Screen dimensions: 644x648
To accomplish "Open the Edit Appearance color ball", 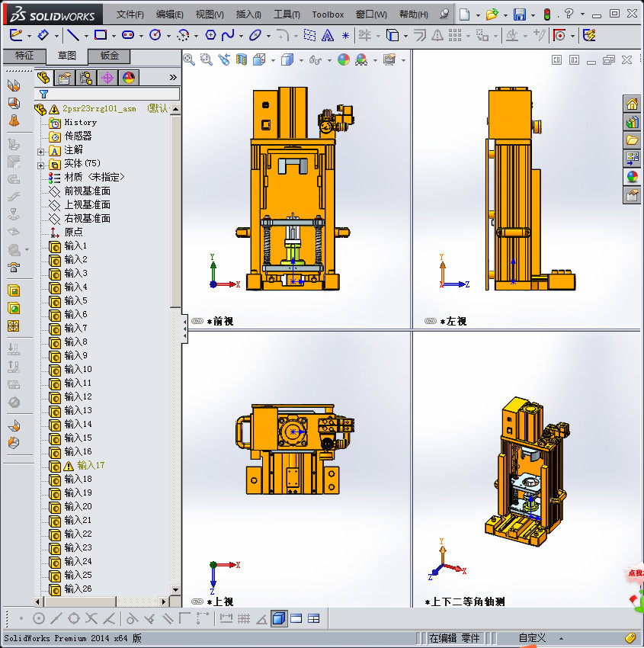I will pos(343,59).
